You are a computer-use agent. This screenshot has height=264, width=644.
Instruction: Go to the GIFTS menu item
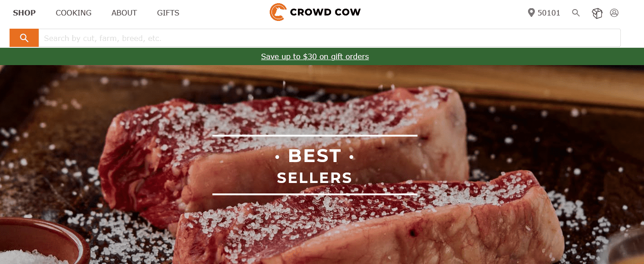point(168,13)
